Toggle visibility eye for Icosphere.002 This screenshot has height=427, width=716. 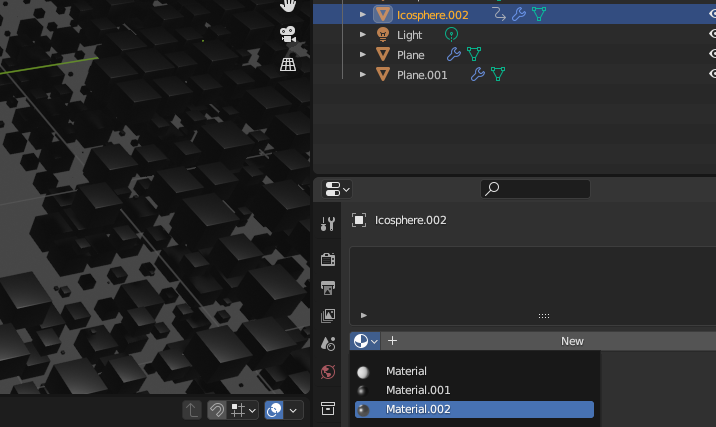[712, 14]
